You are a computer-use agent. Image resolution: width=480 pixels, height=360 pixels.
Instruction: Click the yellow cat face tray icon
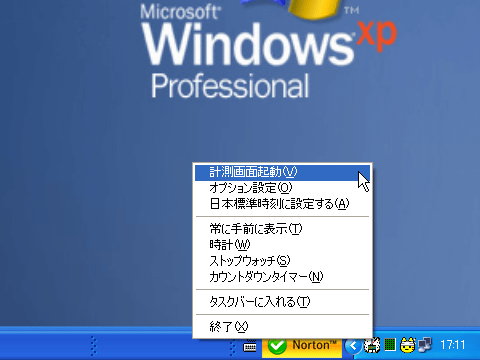[x=408, y=345]
